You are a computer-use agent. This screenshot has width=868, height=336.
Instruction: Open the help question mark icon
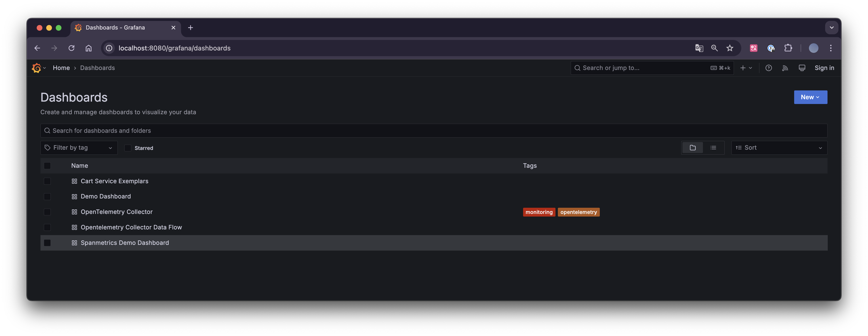768,68
